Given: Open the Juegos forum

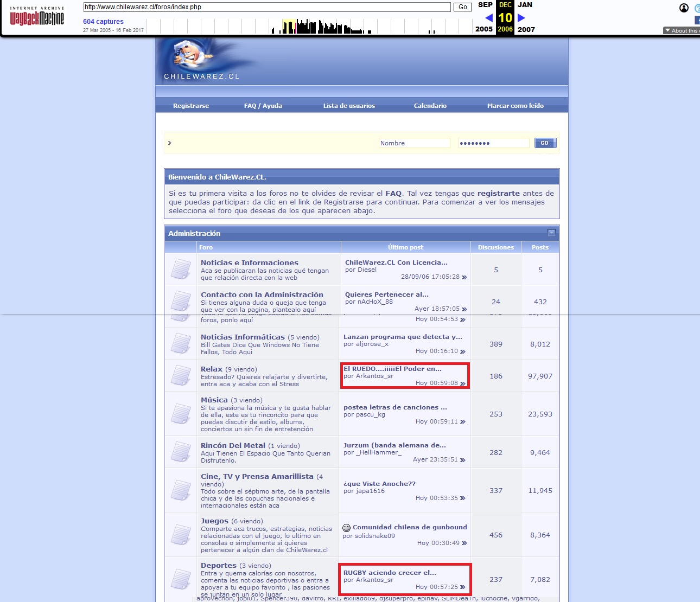Looking at the screenshot, I should 214,521.
